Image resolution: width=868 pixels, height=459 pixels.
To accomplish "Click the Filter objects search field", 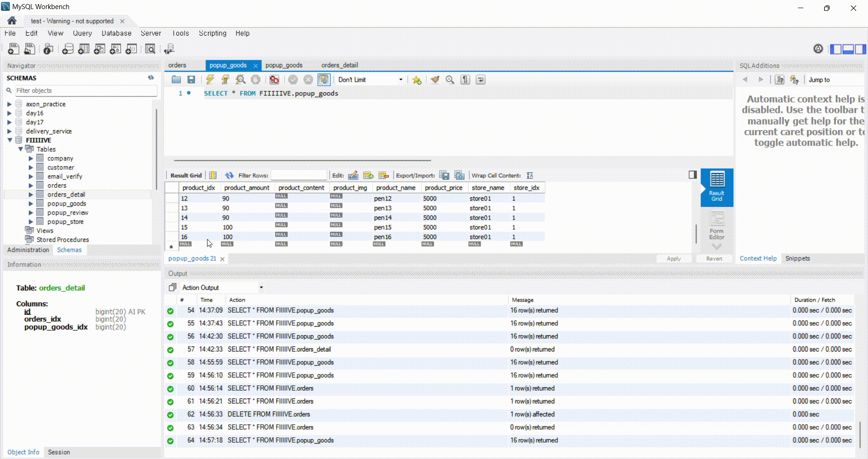I will click(x=86, y=90).
